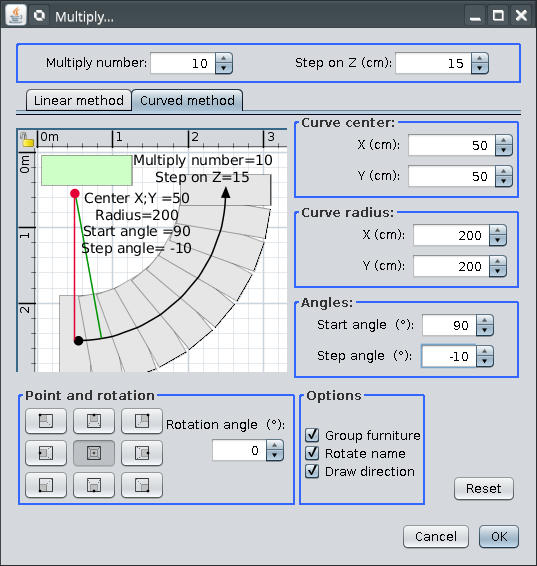Select the top-left anchor point icon
Screen dimensions: 537x566
pyautogui.click(x=46, y=421)
